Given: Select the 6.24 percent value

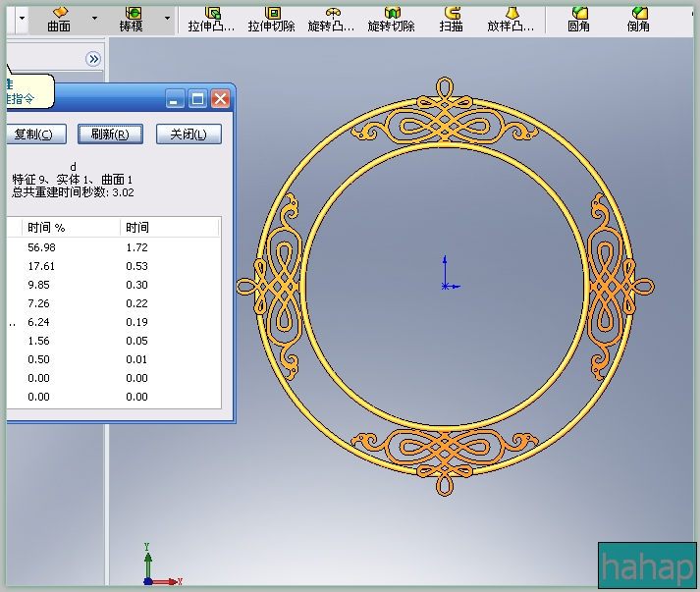Looking at the screenshot, I should tap(38, 322).
